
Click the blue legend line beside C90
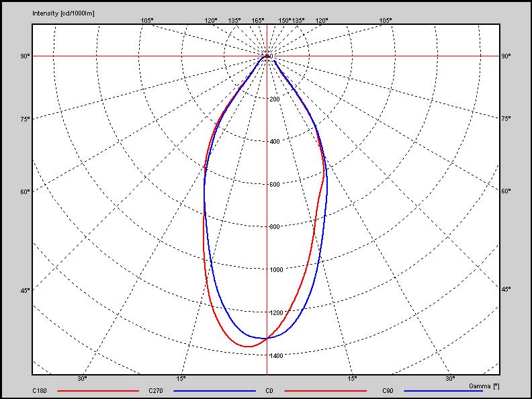(x=443, y=391)
